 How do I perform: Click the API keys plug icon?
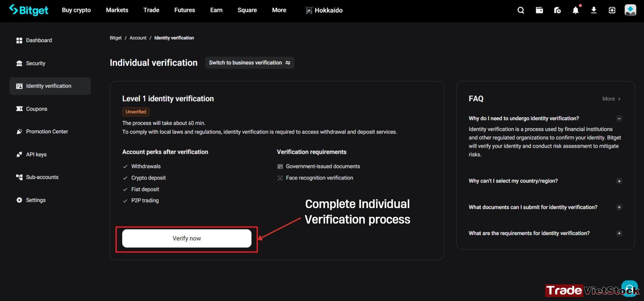point(19,155)
